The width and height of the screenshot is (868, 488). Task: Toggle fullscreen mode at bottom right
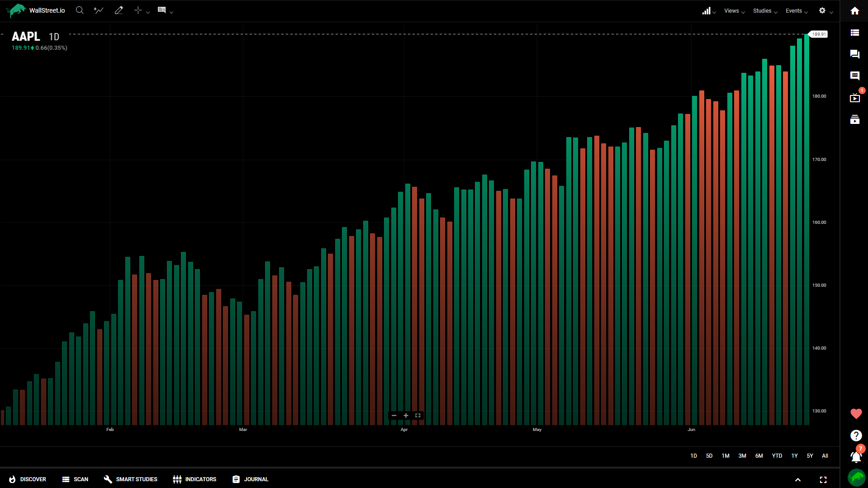click(x=823, y=480)
